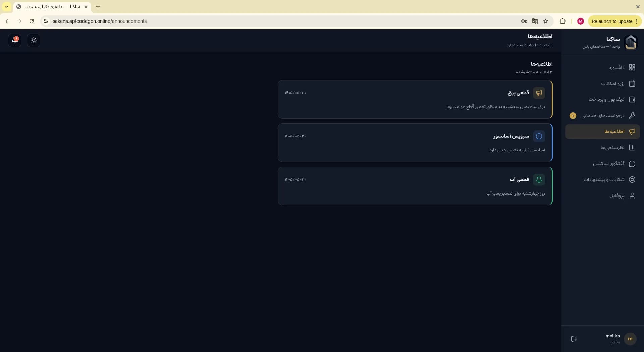Click the megaphone icon on قطعی برق card
The image size is (644, 352).
pos(539,93)
